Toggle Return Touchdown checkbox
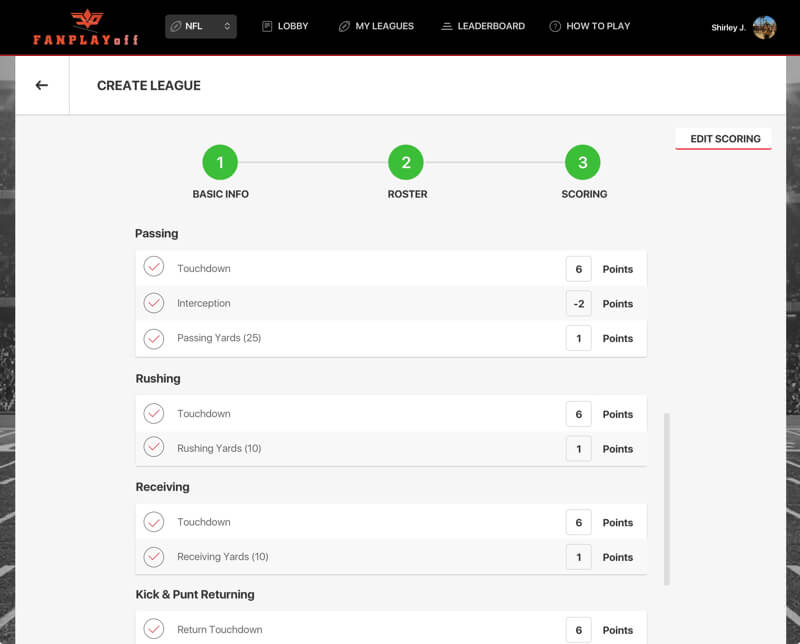 point(154,629)
